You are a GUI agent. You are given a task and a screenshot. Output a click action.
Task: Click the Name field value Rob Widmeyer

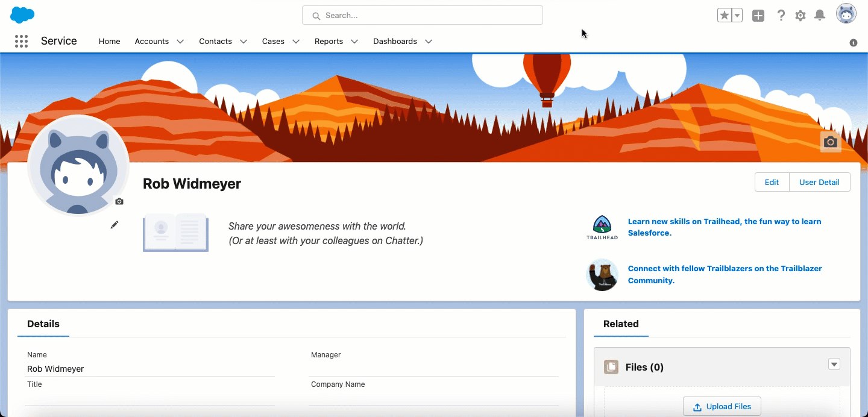click(55, 369)
